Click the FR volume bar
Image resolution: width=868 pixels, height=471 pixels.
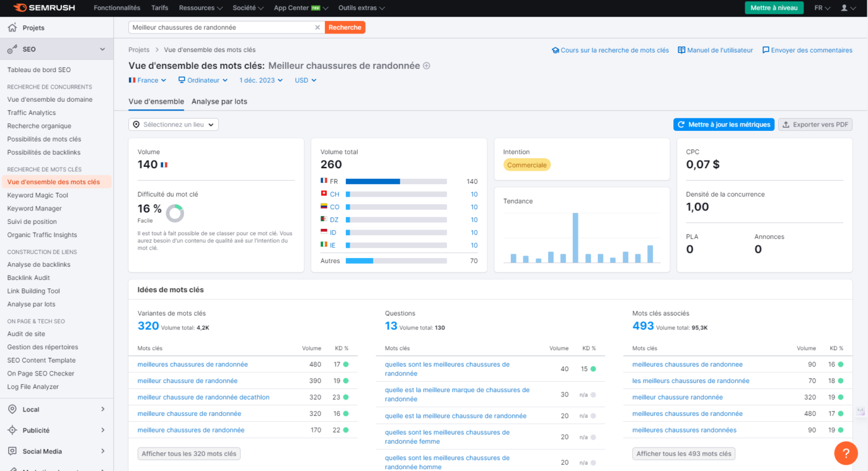(396, 181)
